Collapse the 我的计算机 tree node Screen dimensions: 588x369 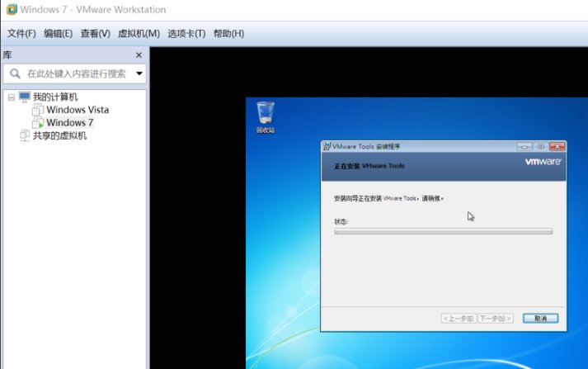tap(12, 97)
